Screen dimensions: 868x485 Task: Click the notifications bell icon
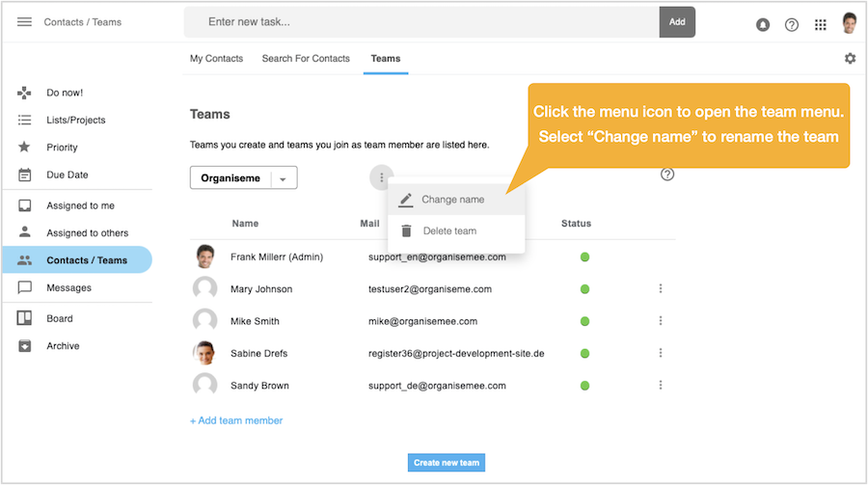tap(763, 25)
